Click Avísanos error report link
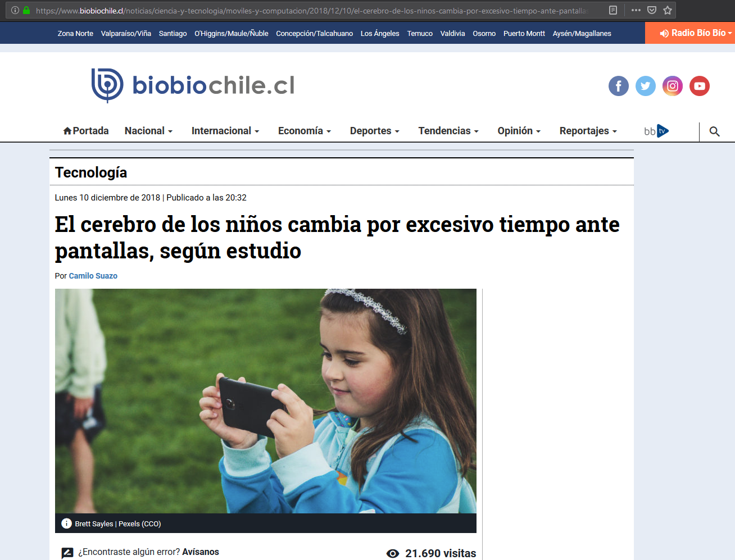 [x=201, y=552]
